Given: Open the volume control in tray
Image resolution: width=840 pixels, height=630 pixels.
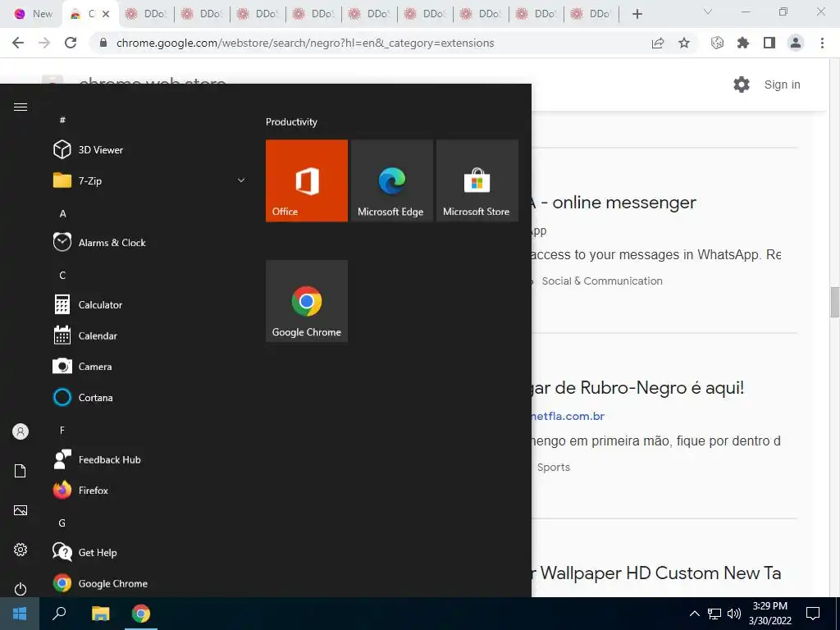Looking at the screenshot, I should tap(734, 614).
